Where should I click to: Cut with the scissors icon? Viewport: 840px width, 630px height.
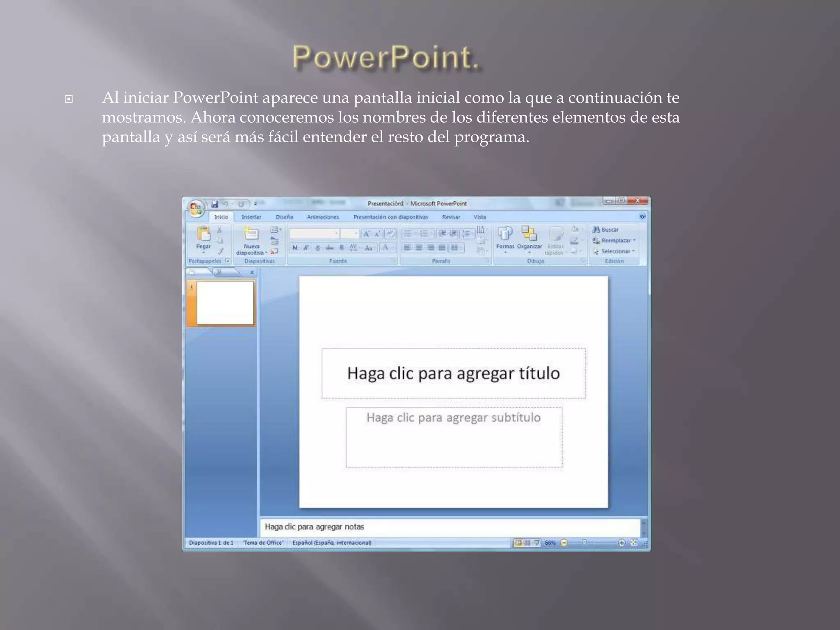[x=220, y=230]
